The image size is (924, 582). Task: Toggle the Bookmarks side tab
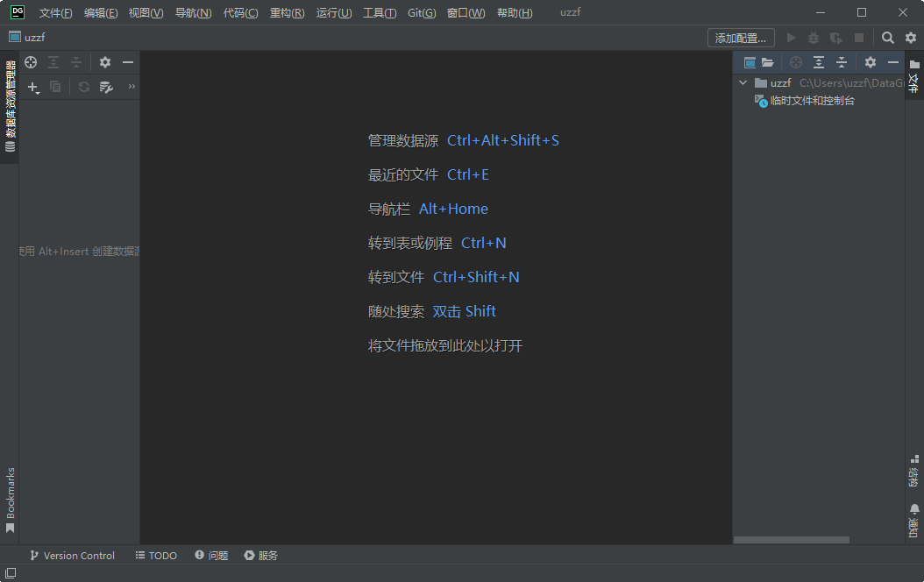point(10,500)
